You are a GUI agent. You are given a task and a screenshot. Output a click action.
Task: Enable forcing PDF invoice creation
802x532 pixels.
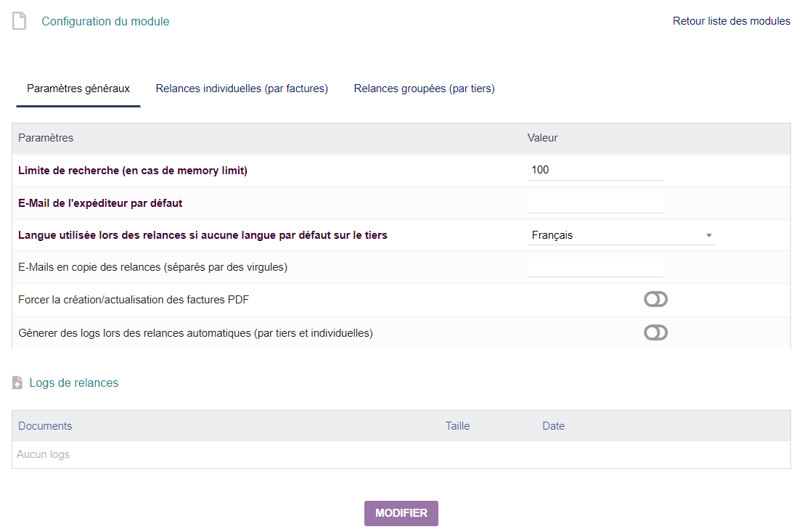pyautogui.click(x=655, y=299)
